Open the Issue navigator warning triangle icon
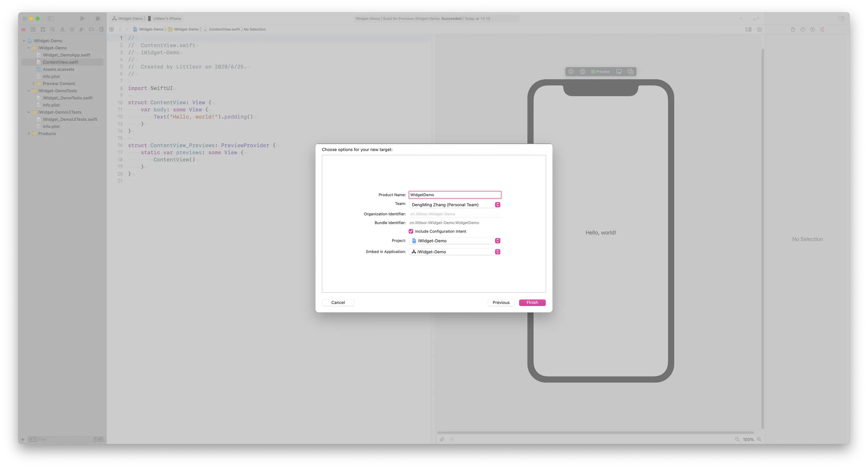The image size is (868, 468). point(62,29)
